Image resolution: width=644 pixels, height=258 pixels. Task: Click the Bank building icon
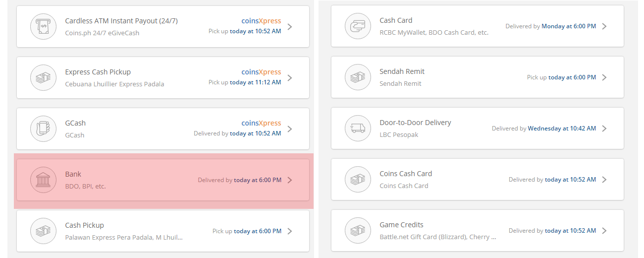[43, 180]
